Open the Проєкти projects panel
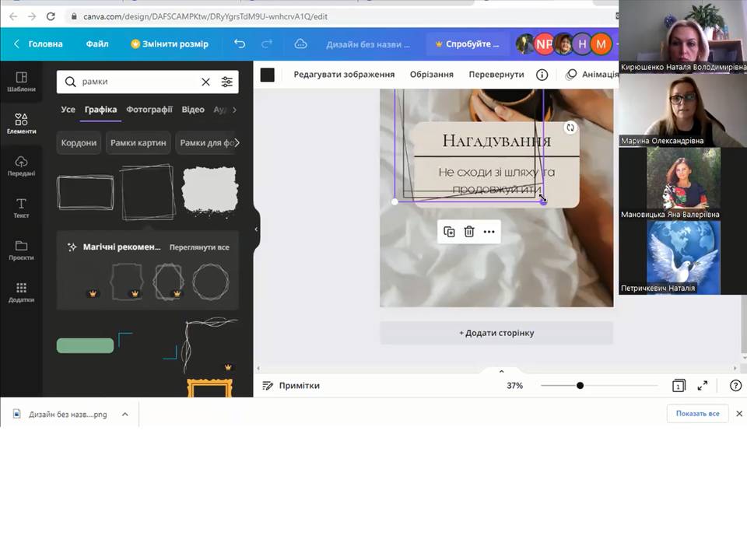Image resolution: width=747 pixels, height=560 pixels. (21, 250)
